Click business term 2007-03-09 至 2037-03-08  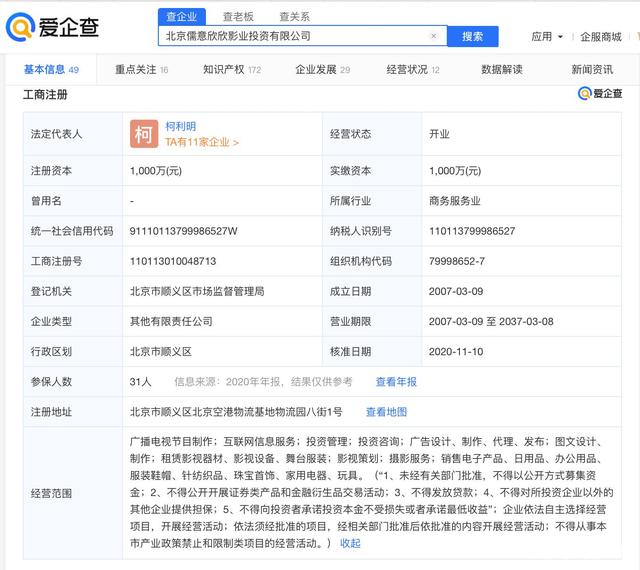pos(491,321)
